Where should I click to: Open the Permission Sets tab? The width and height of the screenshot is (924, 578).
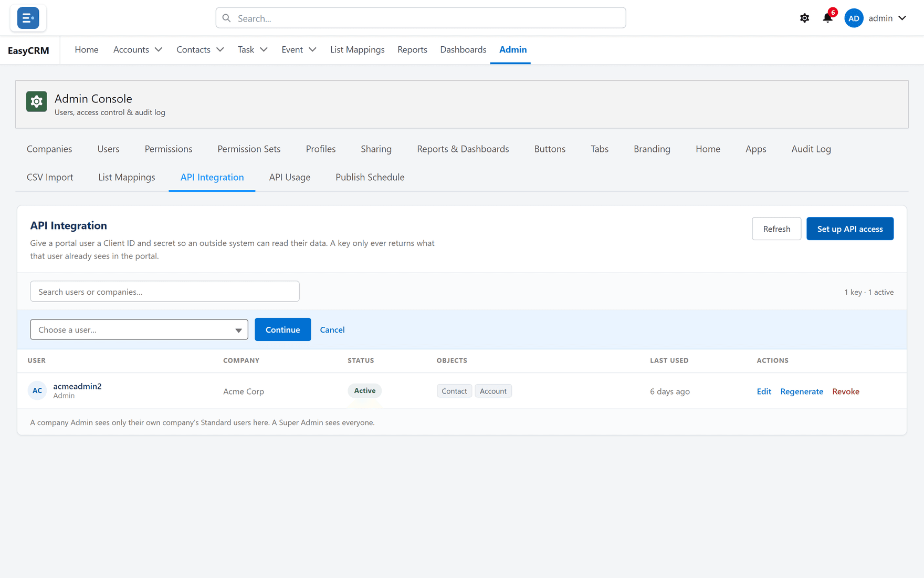(249, 149)
